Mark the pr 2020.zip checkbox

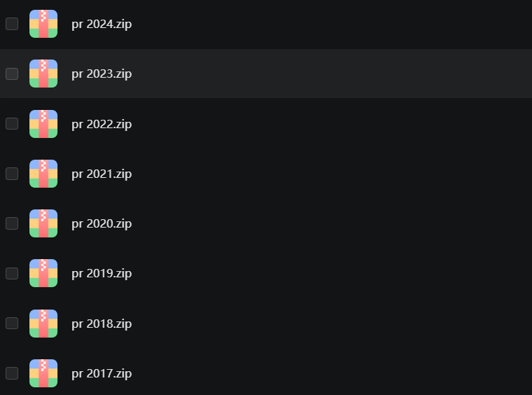point(12,223)
